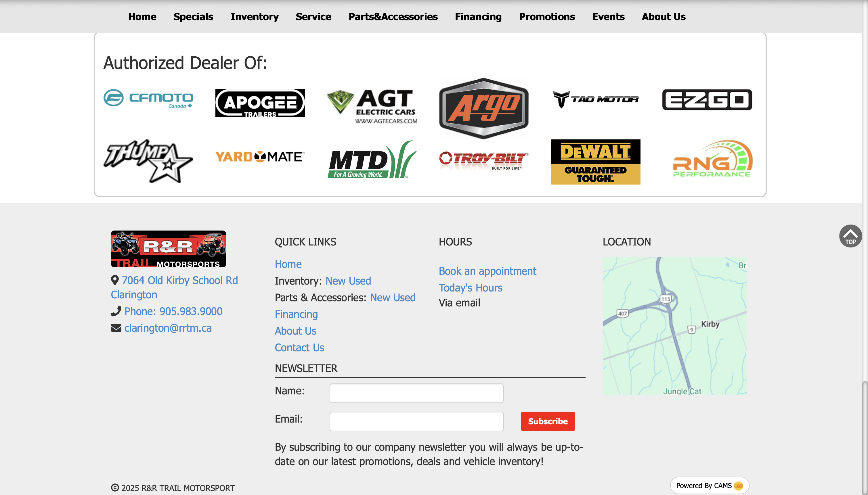
Task: Open Book an appointment link
Action: tap(487, 271)
